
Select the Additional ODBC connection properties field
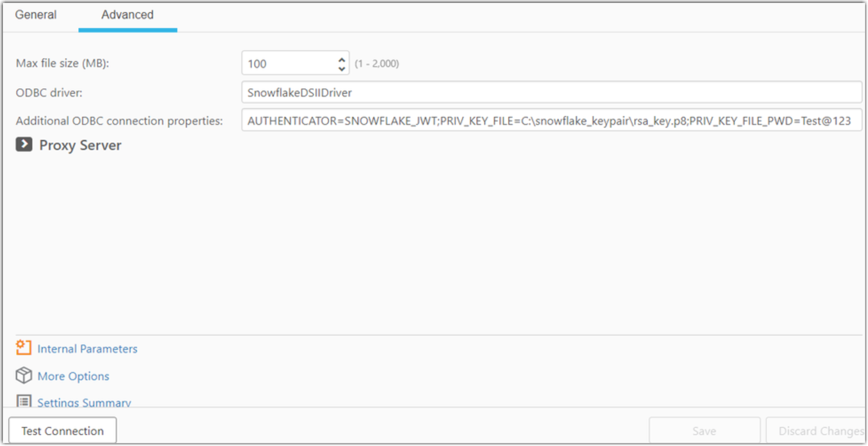pyautogui.click(x=533, y=121)
